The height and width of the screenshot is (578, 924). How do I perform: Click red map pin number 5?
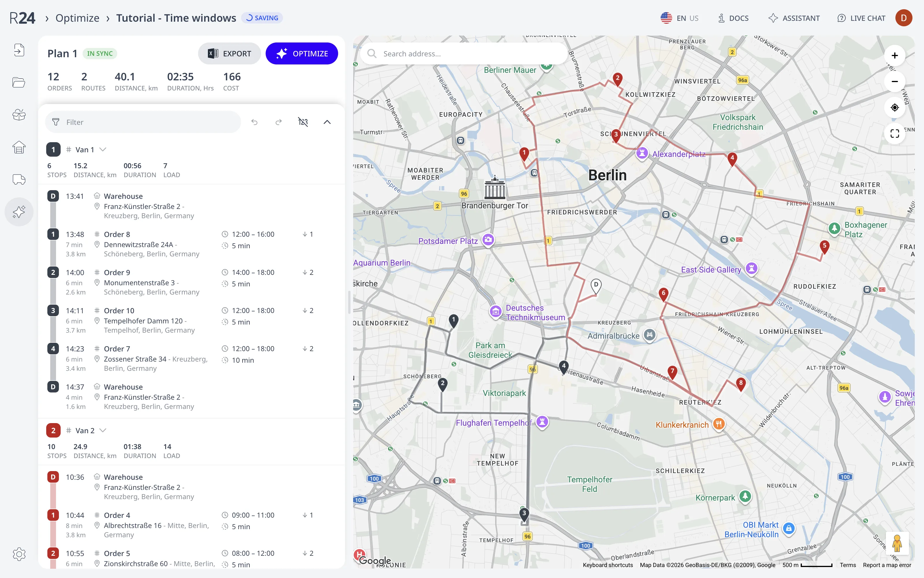[824, 247]
